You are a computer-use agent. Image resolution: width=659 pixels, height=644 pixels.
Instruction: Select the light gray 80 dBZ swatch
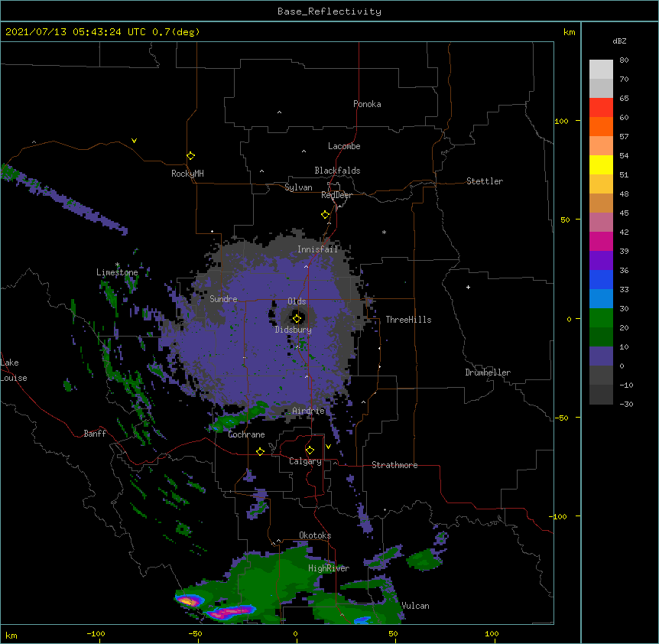pos(601,70)
